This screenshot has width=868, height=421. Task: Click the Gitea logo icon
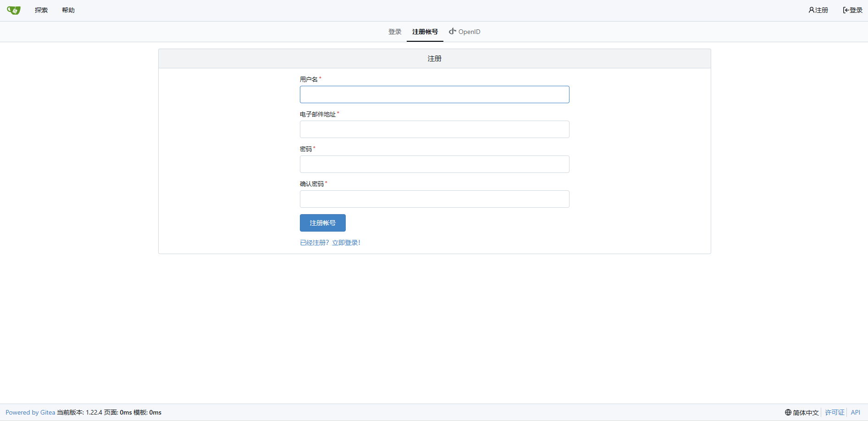click(13, 10)
